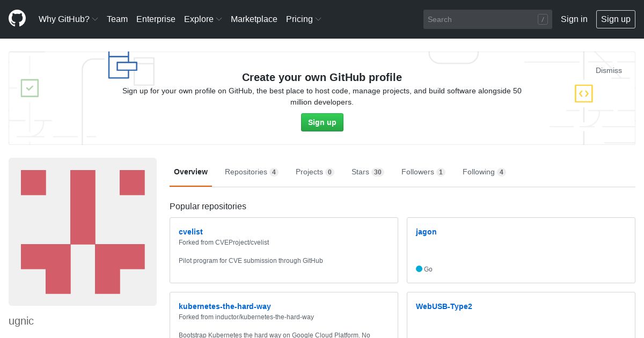Open the jagon repository
The height and width of the screenshot is (338, 644).
[426, 232]
